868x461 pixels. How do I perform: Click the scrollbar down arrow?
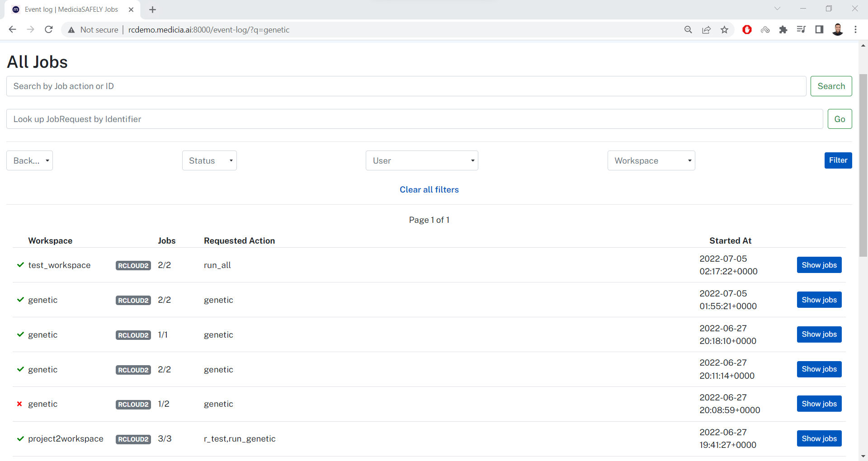pos(863,456)
